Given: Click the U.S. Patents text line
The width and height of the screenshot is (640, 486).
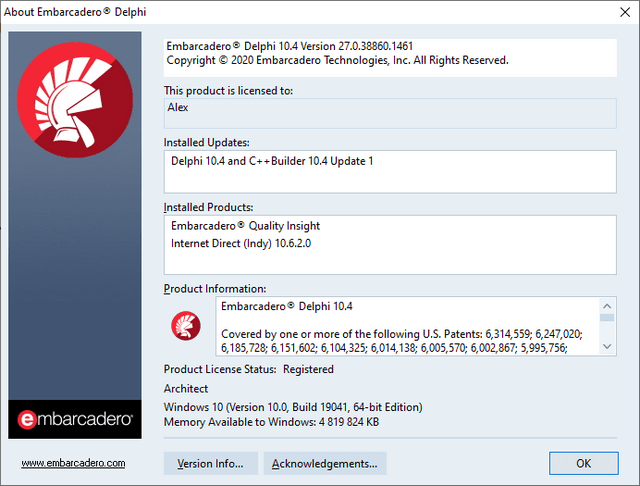Looking at the screenshot, I should (402, 334).
